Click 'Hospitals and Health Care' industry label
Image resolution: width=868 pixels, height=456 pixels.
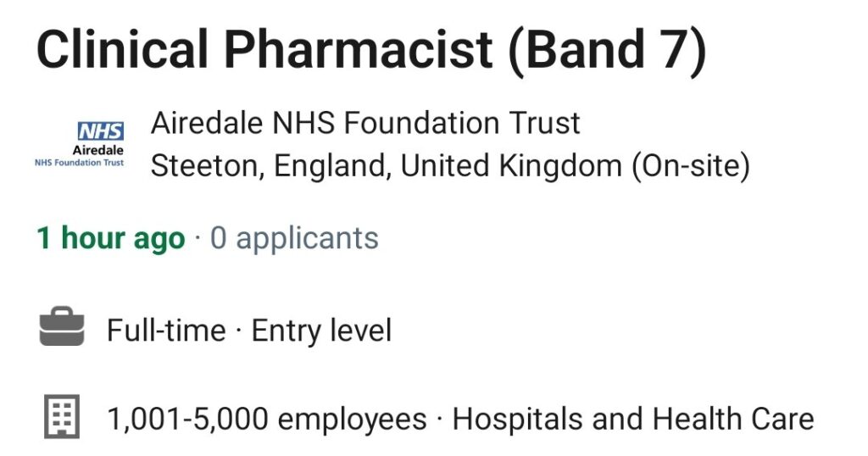coord(633,419)
